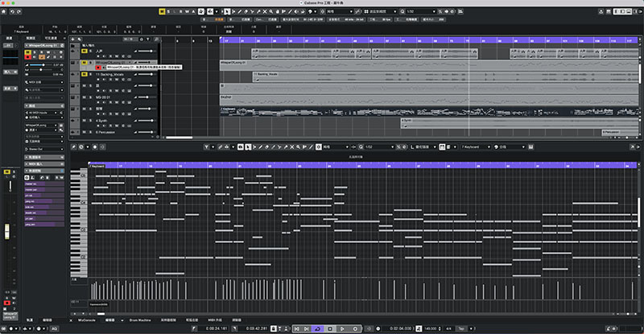
Task: Collapse the 通道 section in Inspector
Action: pos(44,105)
